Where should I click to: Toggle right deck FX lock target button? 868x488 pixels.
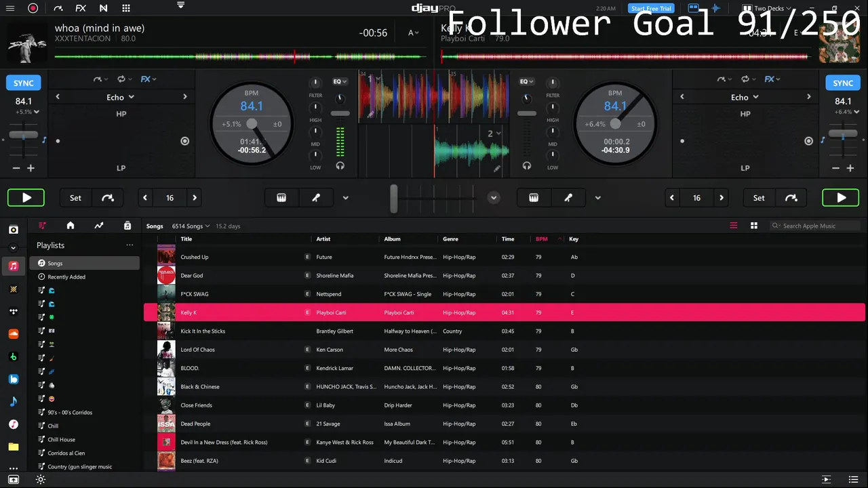click(808, 141)
